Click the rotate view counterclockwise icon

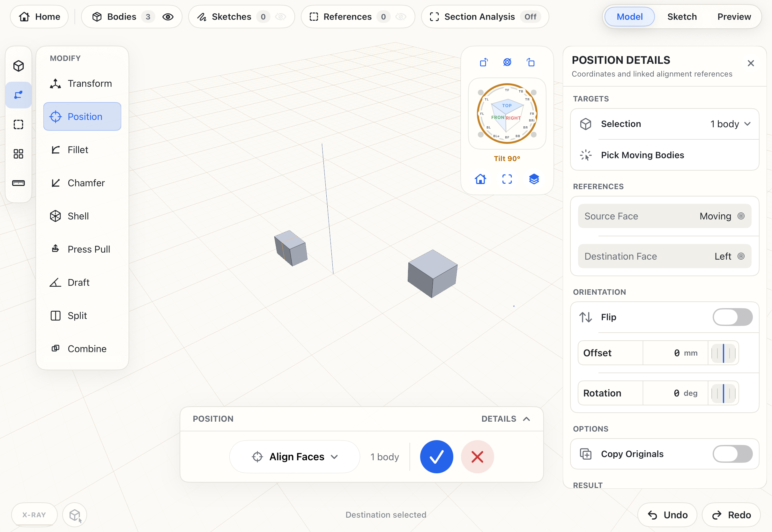click(x=484, y=62)
